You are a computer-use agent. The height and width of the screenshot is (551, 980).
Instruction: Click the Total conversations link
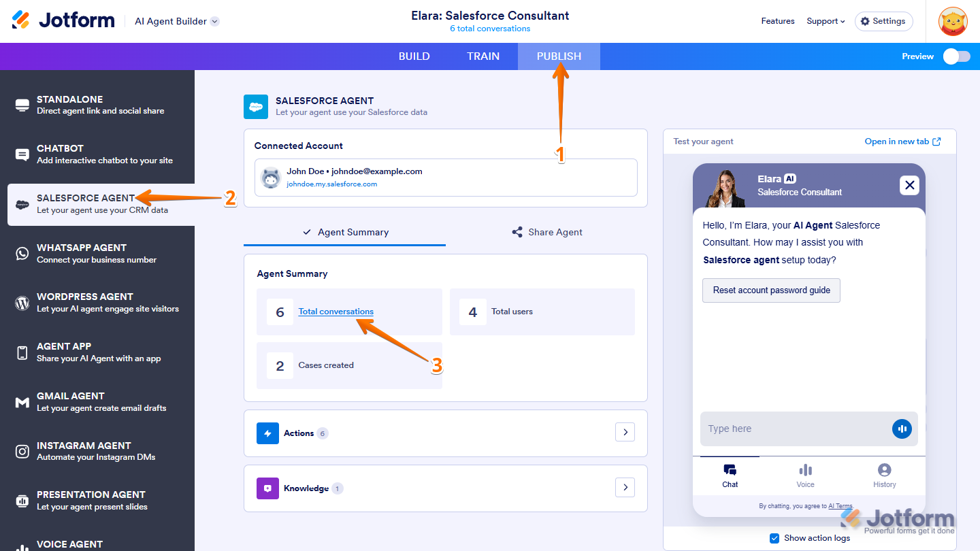(336, 312)
